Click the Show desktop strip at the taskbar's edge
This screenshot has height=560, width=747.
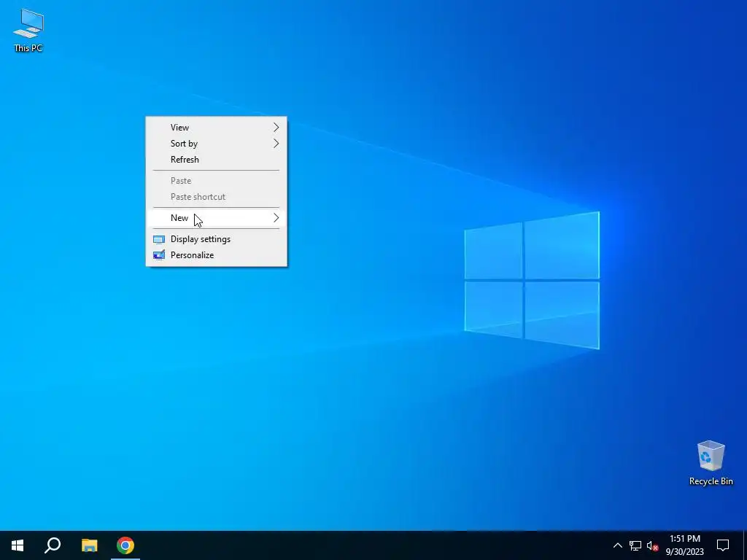[x=745, y=545]
